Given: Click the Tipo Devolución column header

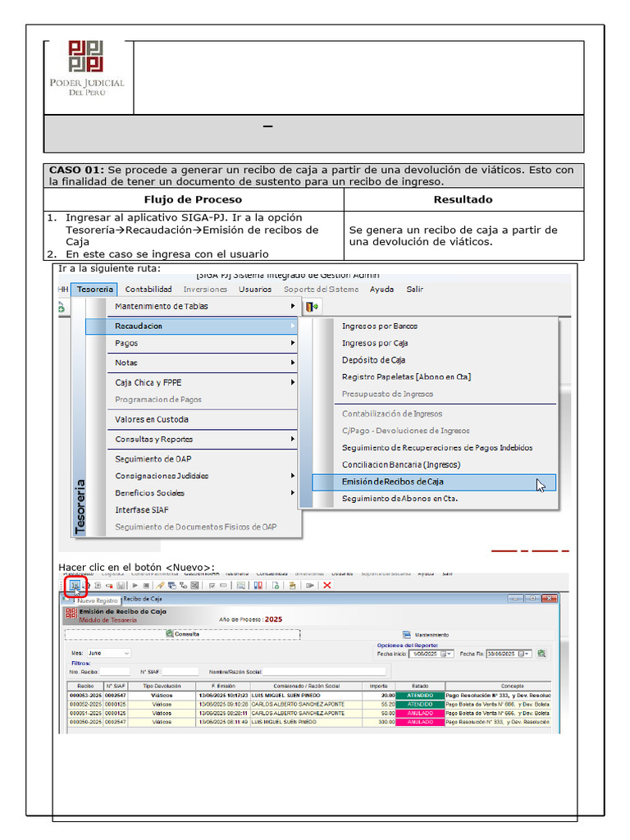Looking at the screenshot, I should [x=162, y=687].
